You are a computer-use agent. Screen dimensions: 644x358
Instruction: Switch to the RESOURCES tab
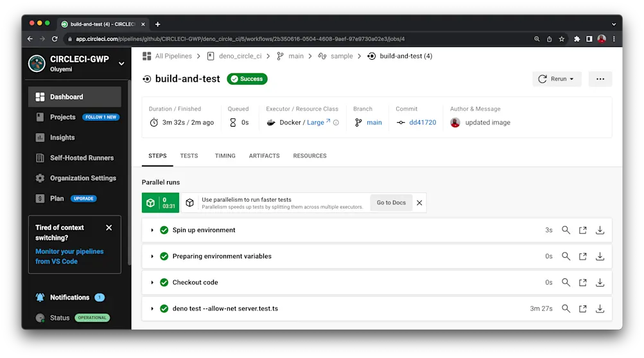point(309,156)
